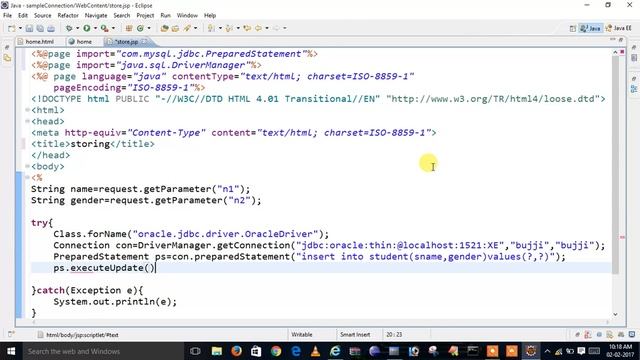Click the Open Perspective icon beside Java

(x=573, y=28)
